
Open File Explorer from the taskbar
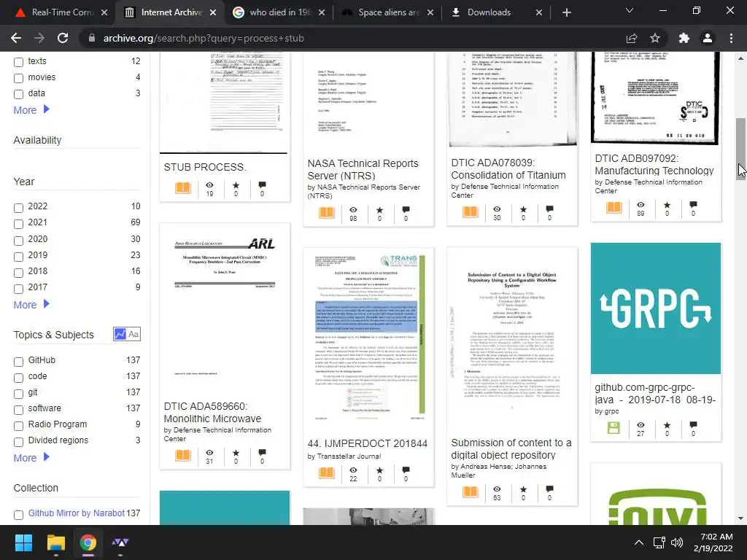click(55, 542)
